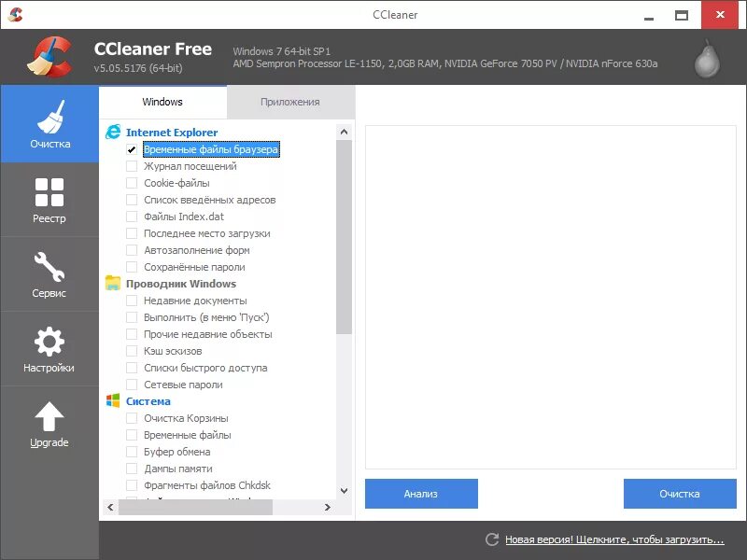Click the AMD Sempron Processor hardware line
This screenshot has height=560, width=747.
pyautogui.click(x=445, y=63)
